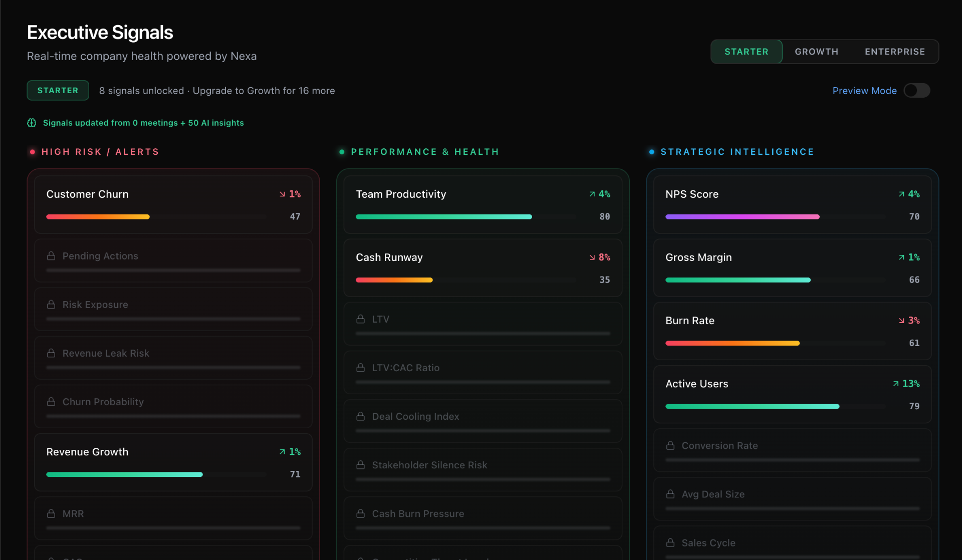
Task: Click the Gross Margin progress bar
Action: click(776, 280)
